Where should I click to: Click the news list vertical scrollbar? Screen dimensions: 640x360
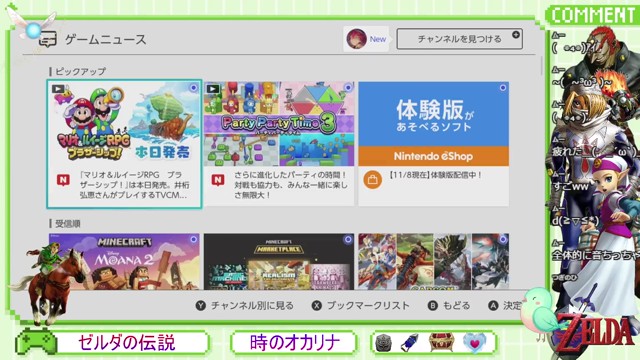542,66
